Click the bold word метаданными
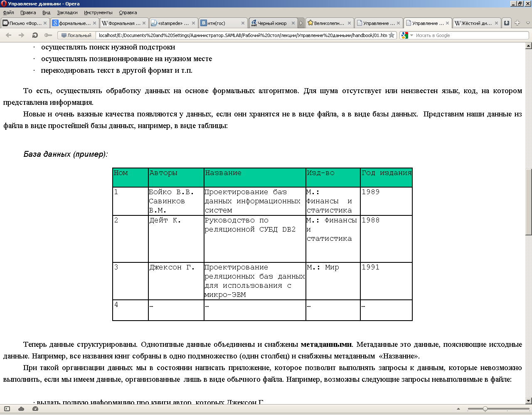 click(x=326, y=344)
